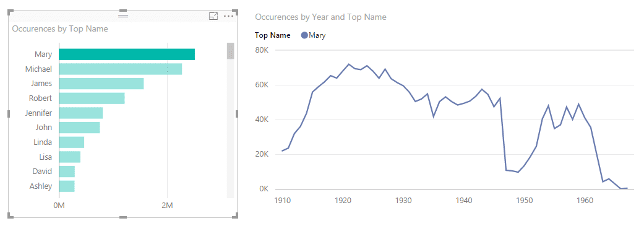Click the bar chart vertical scrollbar thumb
The width and height of the screenshot is (644, 226).
(x=230, y=51)
